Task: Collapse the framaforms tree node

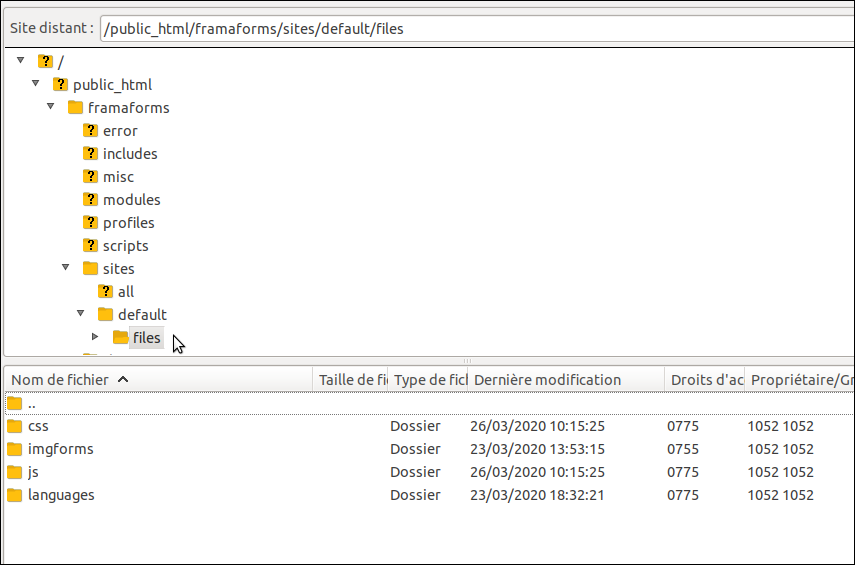Action: (x=51, y=106)
